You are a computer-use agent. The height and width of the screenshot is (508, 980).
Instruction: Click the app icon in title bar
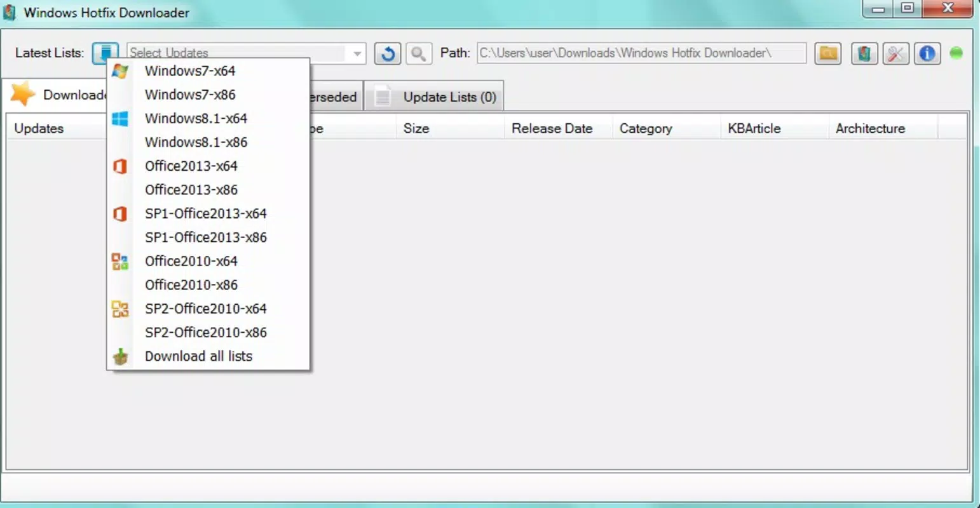[x=10, y=12]
